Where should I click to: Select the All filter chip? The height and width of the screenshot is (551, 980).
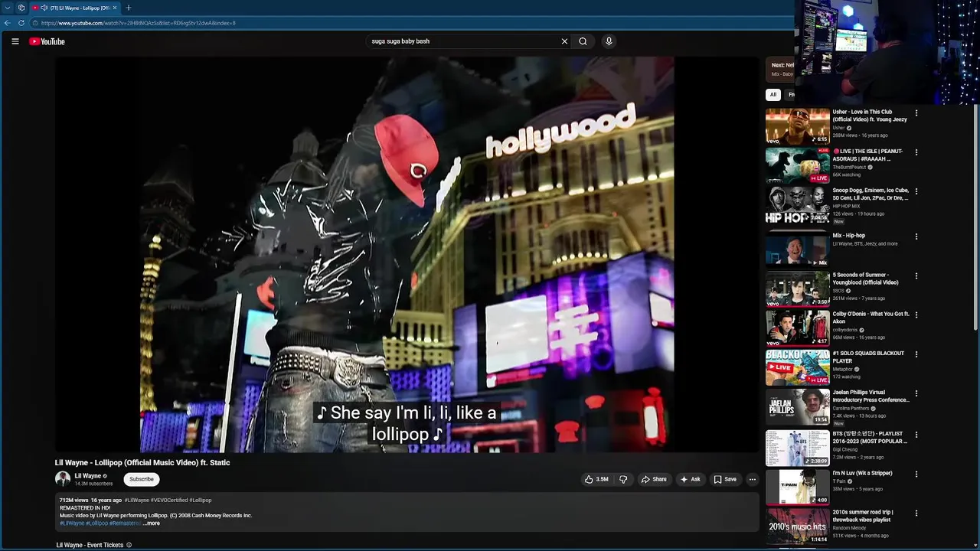click(773, 95)
